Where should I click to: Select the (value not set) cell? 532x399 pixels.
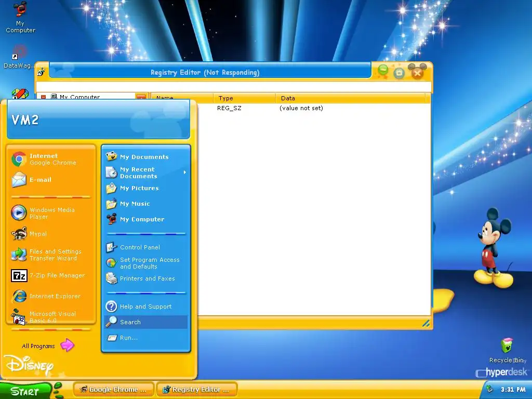click(x=301, y=108)
